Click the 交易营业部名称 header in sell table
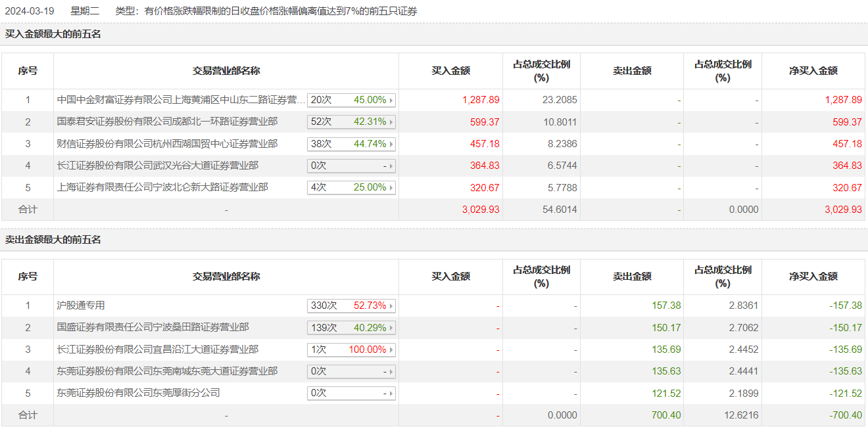Image resolution: width=868 pixels, height=431 pixels. (x=226, y=277)
